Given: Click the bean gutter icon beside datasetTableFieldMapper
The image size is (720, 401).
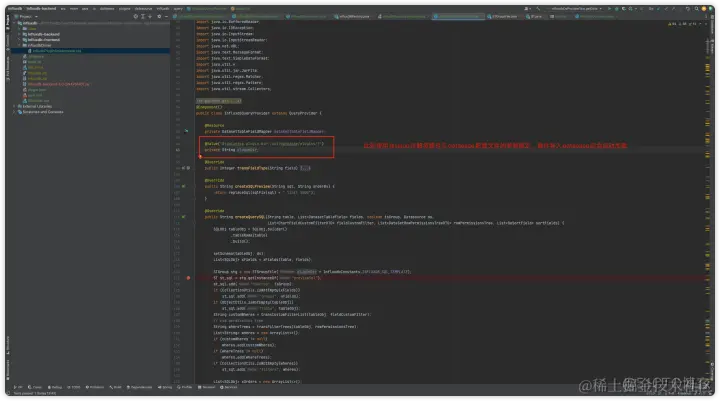Looking at the screenshot, I should [186, 131].
